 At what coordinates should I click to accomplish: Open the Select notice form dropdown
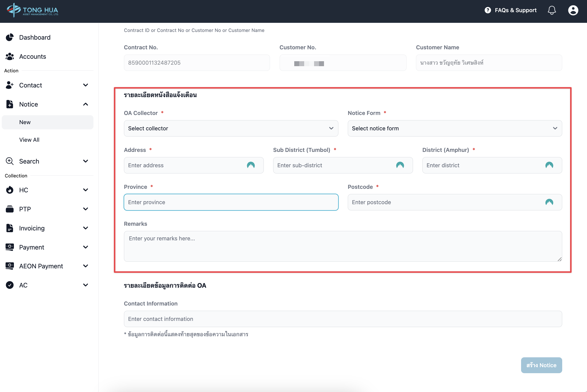tap(454, 129)
